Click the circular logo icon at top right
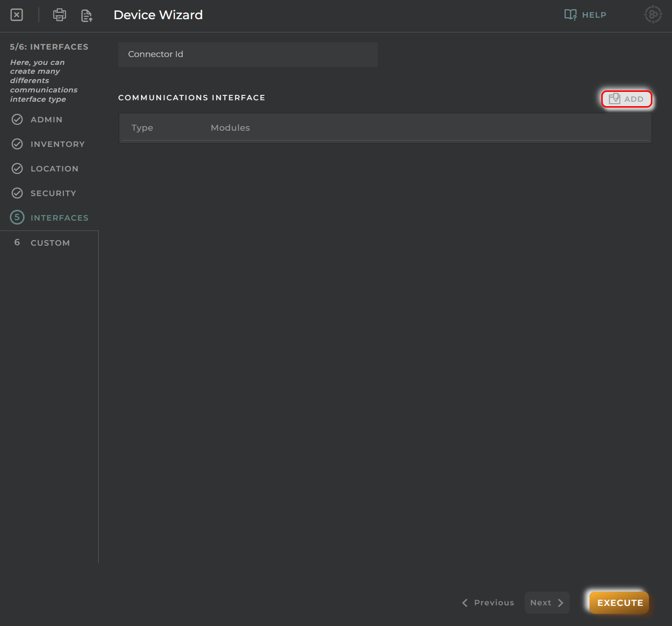The image size is (672, 626). pos(653,14)
